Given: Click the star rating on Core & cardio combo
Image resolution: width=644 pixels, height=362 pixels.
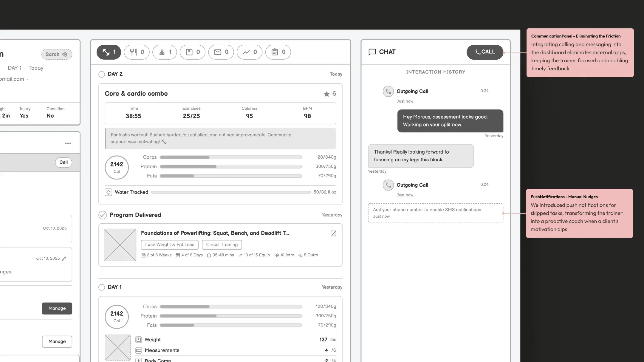Looking at the screenshot, I should click(327, 94).
